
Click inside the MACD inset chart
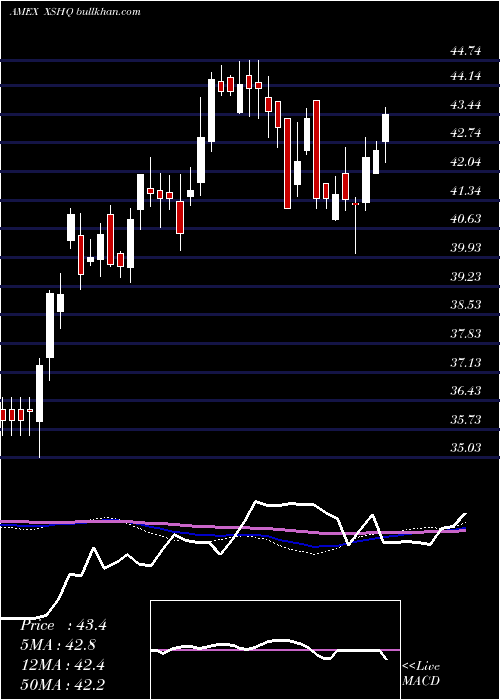275,650
